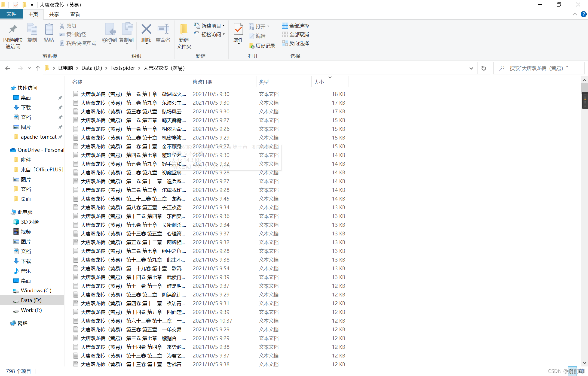Select Windows (C:) in the sidebar

tap(32, 290)
